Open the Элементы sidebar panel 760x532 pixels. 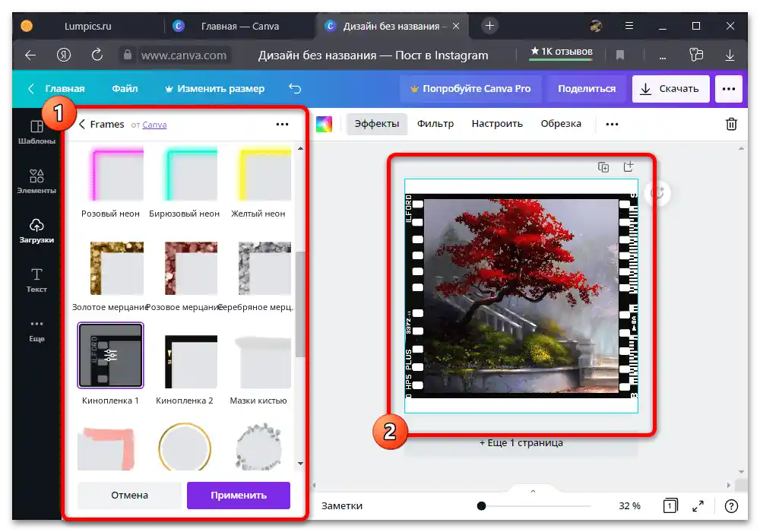[x=36, y=182]
